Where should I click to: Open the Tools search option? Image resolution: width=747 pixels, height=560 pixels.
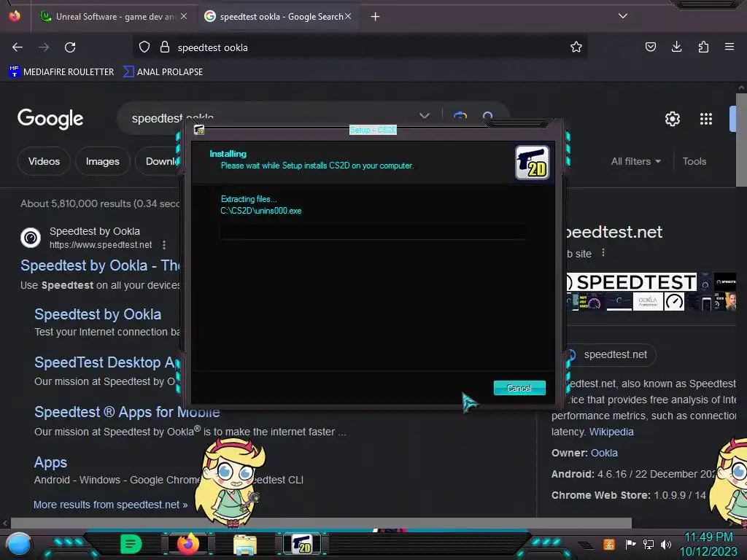pyautogui.click(x=694, y=161)
